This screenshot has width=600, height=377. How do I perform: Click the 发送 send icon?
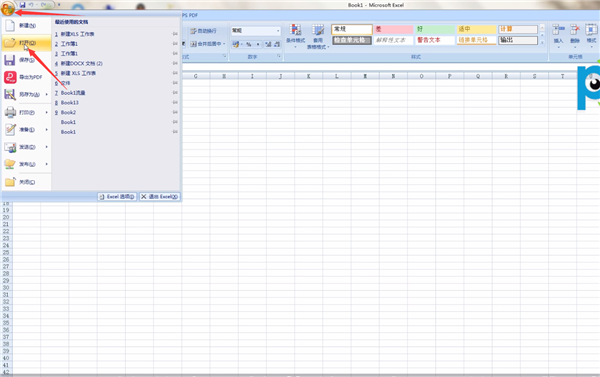[x=10, y=147]
